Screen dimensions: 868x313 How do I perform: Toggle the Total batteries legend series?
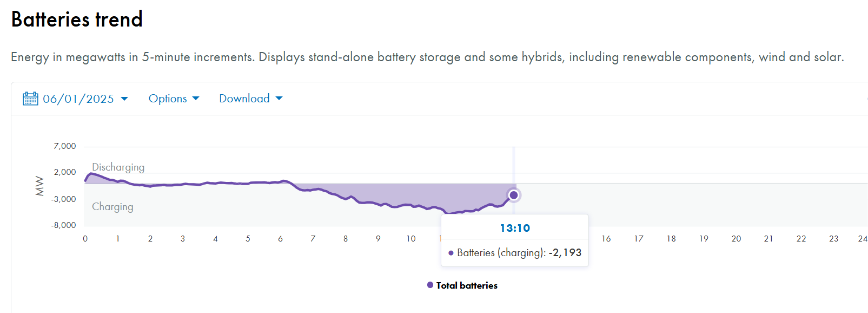click(467, 285)
